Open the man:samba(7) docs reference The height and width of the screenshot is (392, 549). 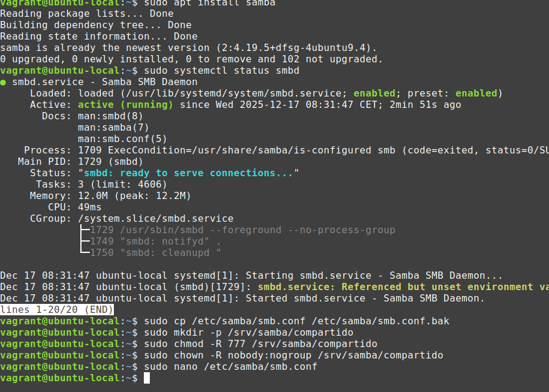114,128
